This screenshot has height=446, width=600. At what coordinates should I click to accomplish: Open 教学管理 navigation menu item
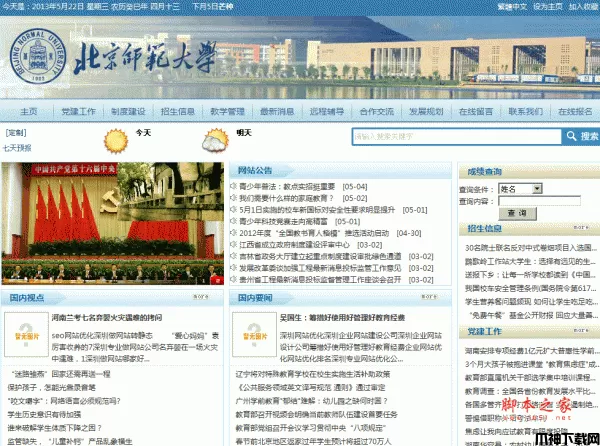click(x=227, y=111)
